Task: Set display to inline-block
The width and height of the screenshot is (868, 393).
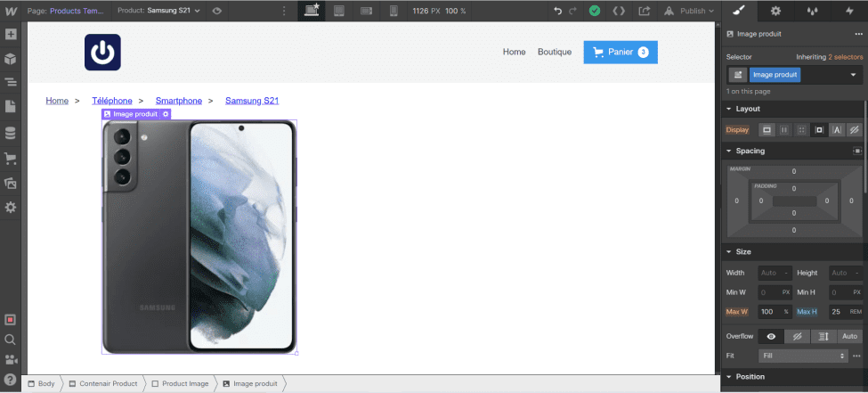Action: (x=819, y=130)
